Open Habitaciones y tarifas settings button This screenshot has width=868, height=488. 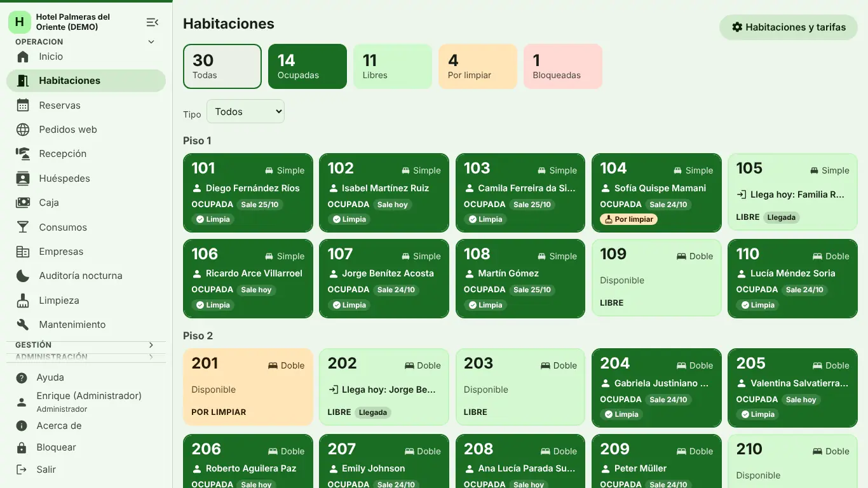point(789,27)
